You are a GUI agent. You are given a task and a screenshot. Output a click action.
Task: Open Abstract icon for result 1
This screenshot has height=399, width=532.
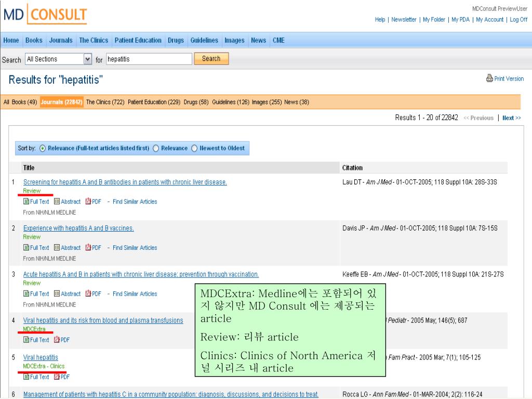[57, 201]
